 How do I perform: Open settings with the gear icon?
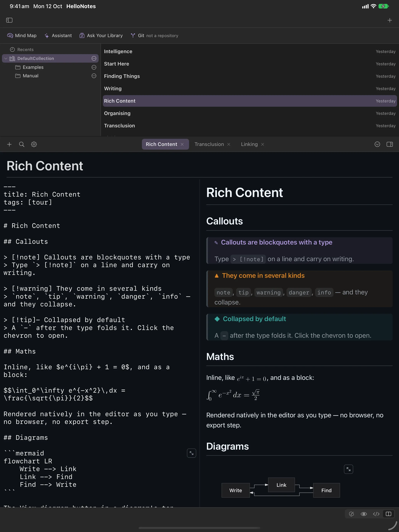(34, 144)
